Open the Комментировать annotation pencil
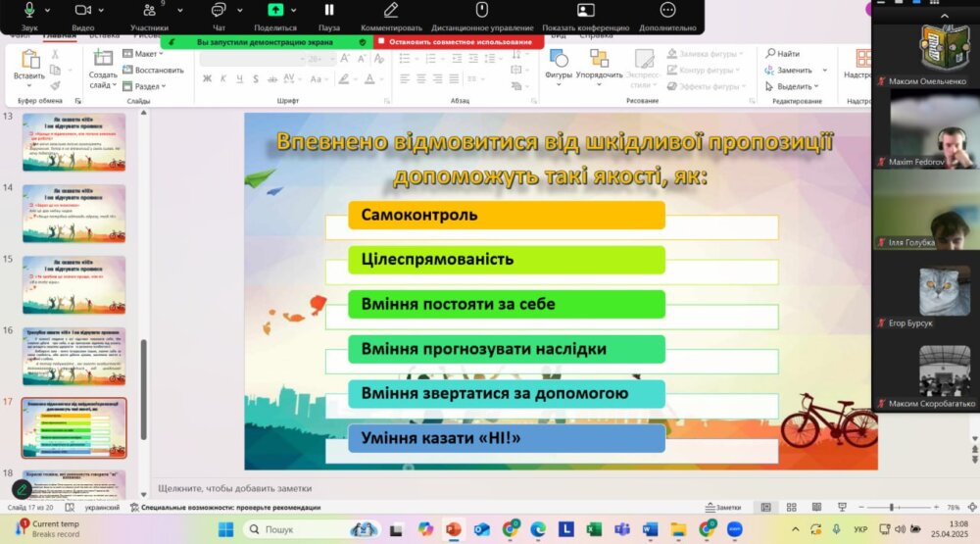Viewport: 980px width, 544px height. pos(391,10)
